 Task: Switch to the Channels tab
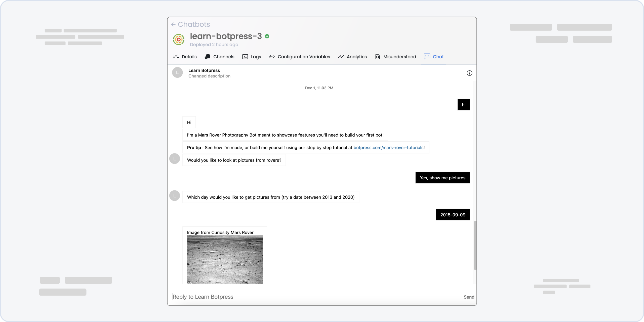click(x=219, y=57)
